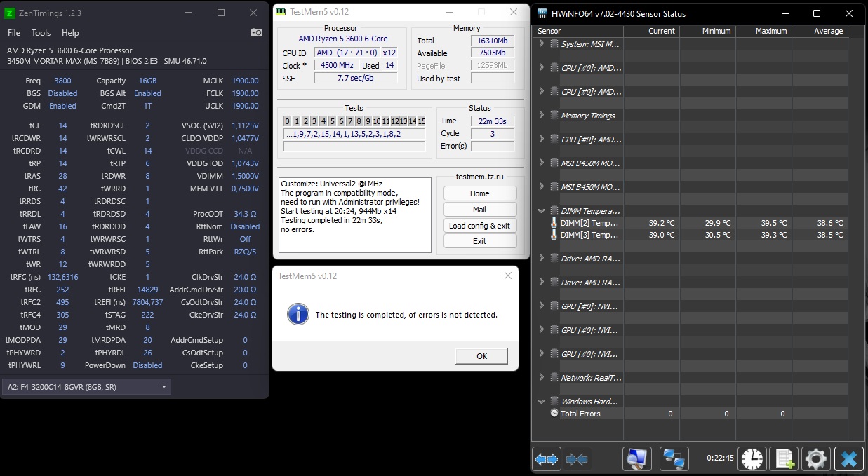Image resolution: width=868 pixels, height=476 pixels.
Task: Click the SSE field showing 7.7 sec/Gb
Action: tap(354, 79)
